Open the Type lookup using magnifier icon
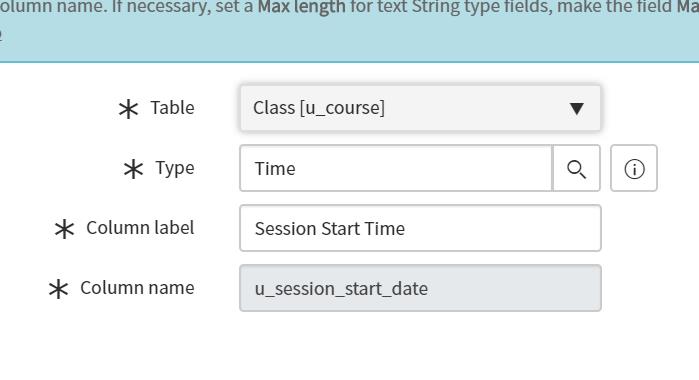 576,169
